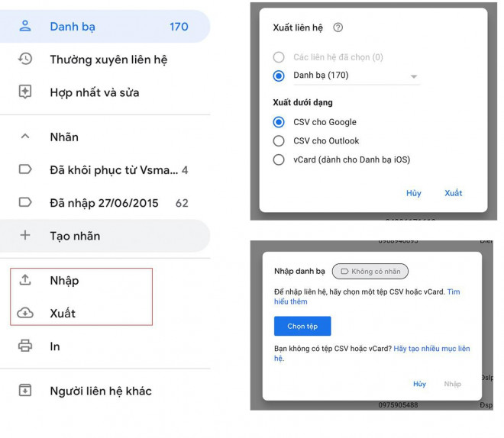
Task: Select the CSV cho Google radio option
Action: click(279, 122)
